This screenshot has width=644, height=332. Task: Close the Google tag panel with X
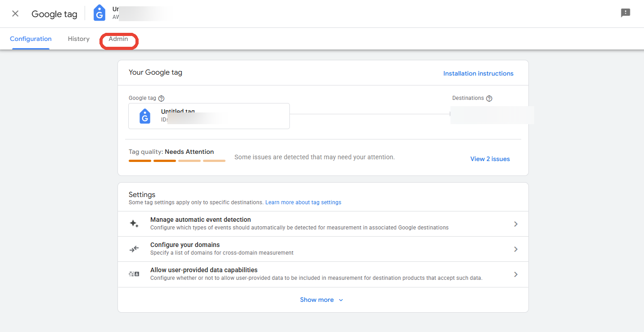click(15, 13)
